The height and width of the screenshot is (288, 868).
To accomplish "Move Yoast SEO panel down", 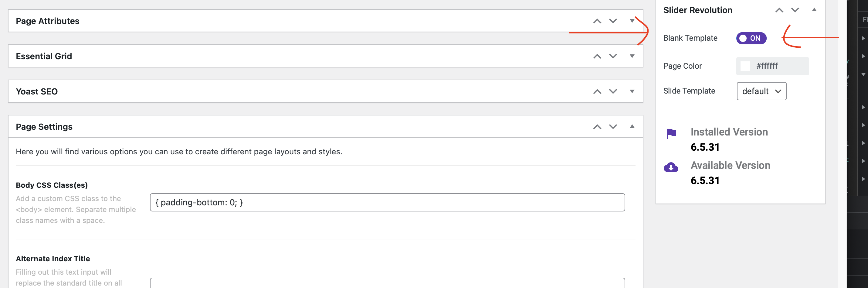I will coord(613,91).
